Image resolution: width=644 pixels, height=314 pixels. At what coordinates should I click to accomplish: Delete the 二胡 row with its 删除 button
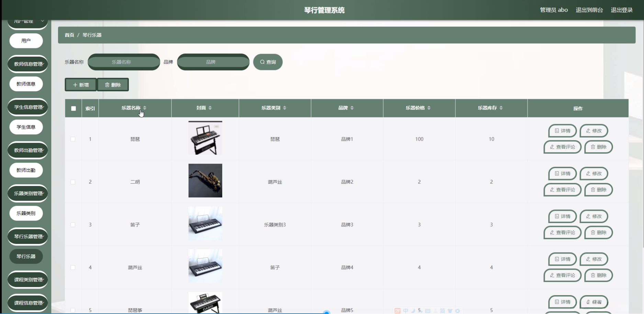click(599, 190)
